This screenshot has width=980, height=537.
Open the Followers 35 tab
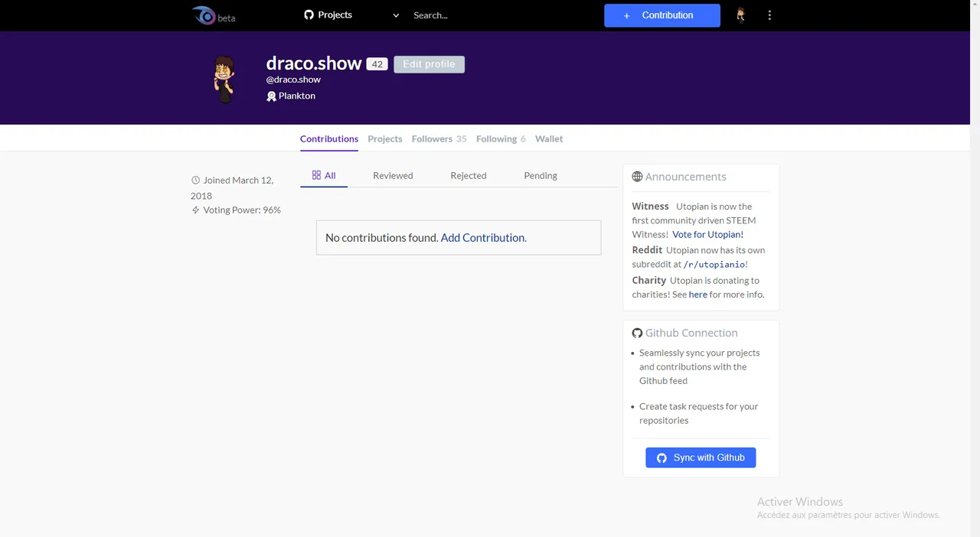pyautogui.click(x=439, y=138)
